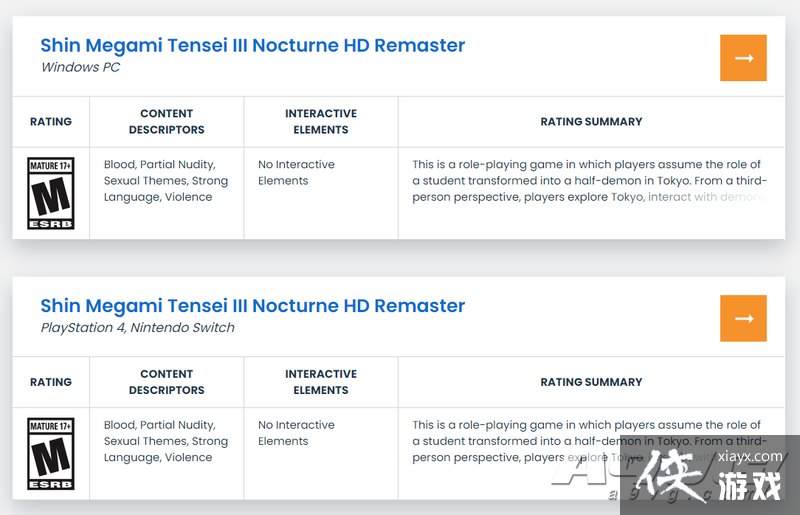The width and height of the screenshot is (800, 515).
Task: Click the Rating column header in the Windows PC card
Action: tap(51, 121)
